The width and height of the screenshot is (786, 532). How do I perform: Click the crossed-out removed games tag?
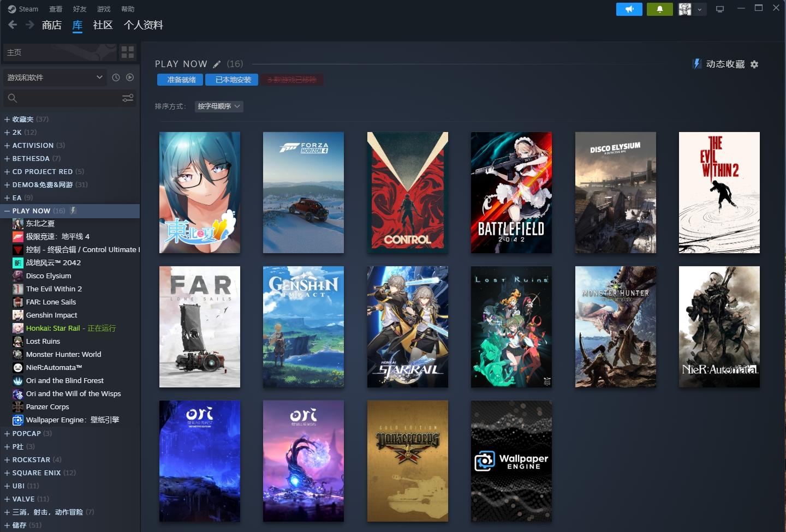point(292,80)
